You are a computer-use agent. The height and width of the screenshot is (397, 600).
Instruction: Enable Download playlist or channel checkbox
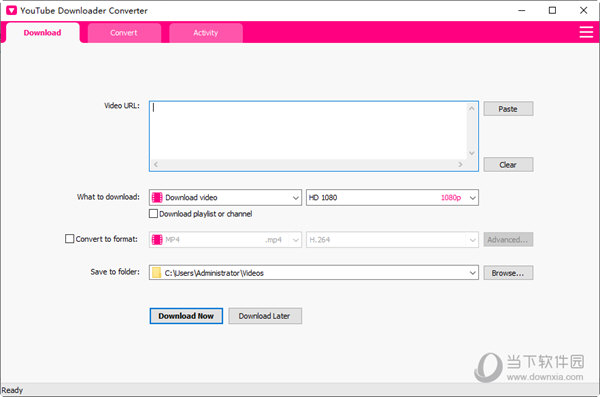pyautogui.click(x=153, y=214)
